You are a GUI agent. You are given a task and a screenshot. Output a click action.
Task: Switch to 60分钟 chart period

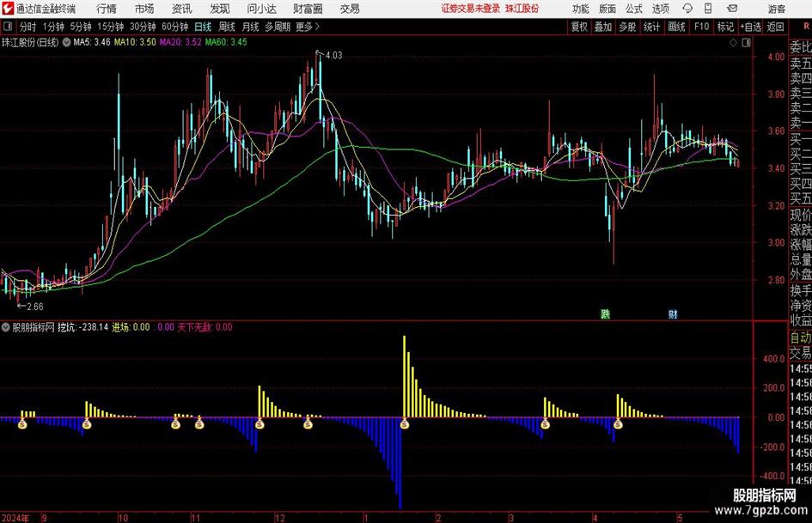175,27
